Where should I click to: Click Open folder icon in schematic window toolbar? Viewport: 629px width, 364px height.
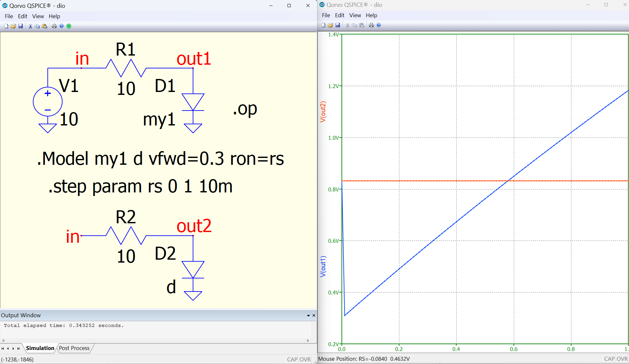13,26
